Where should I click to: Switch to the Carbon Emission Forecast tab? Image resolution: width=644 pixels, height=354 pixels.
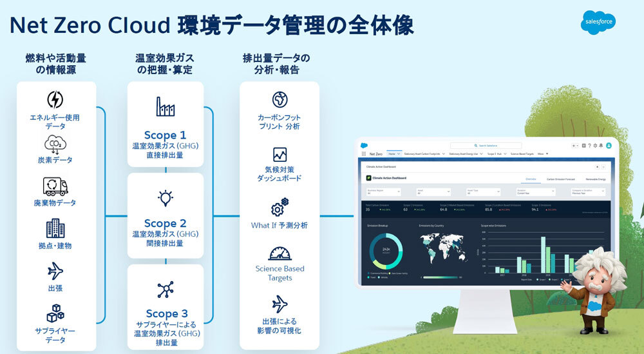561,179
